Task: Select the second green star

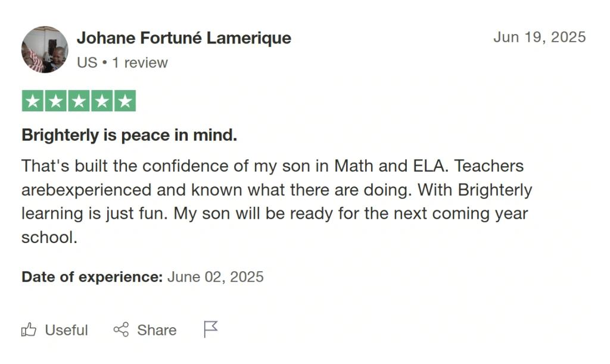Action: (57, 101)
